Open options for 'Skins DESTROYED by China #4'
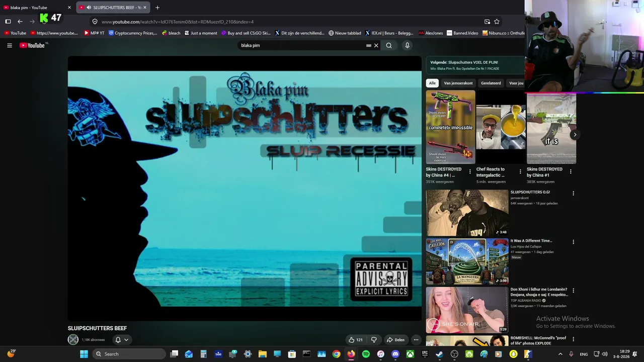 (470, 172)
